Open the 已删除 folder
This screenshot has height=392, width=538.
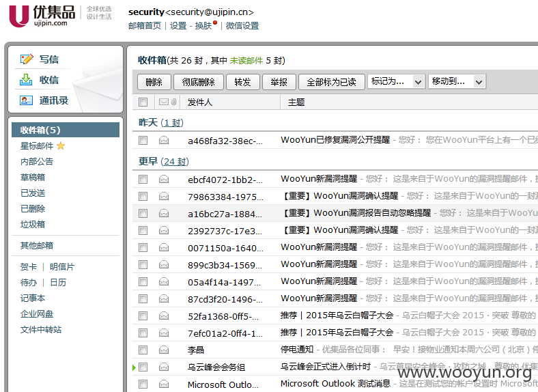pos(33,208)
